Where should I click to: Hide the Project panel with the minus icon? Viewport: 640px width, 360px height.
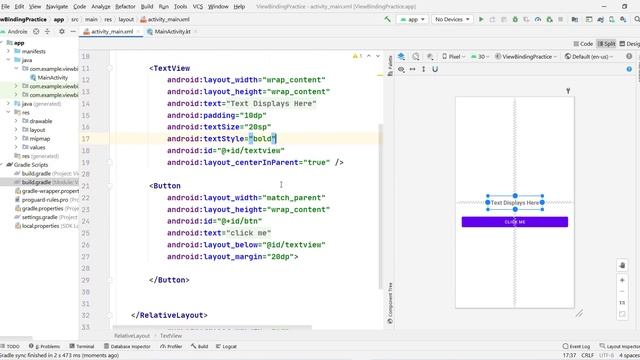pos(73,31)
